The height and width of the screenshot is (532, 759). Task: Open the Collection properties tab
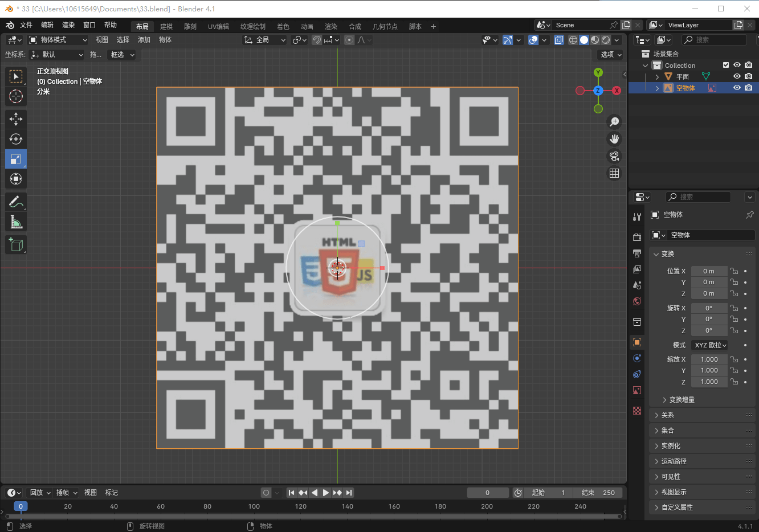pyautogui.click(x=637, y=322)
